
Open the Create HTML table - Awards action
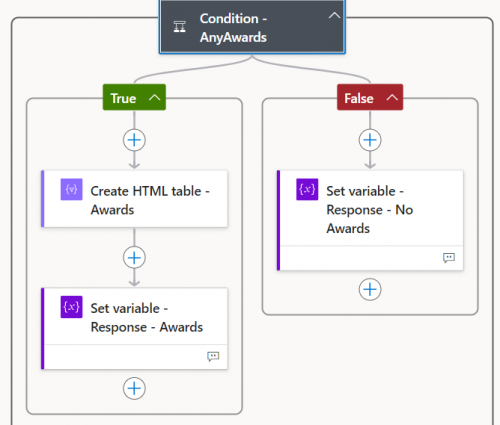pyautogui.click(x=134, y=199)
